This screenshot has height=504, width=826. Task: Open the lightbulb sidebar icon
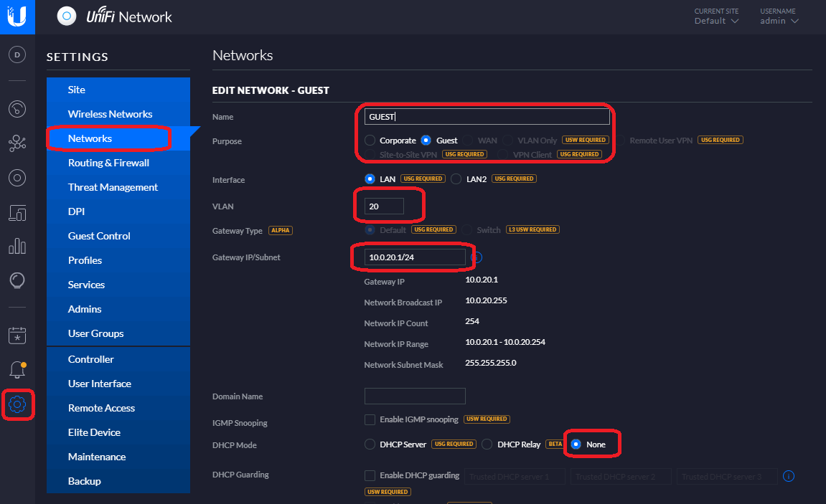click(x=17, y=280)
